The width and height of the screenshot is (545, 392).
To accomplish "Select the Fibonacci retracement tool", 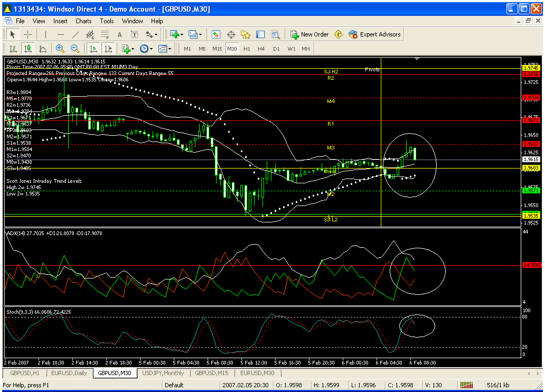I will [105, 34].
